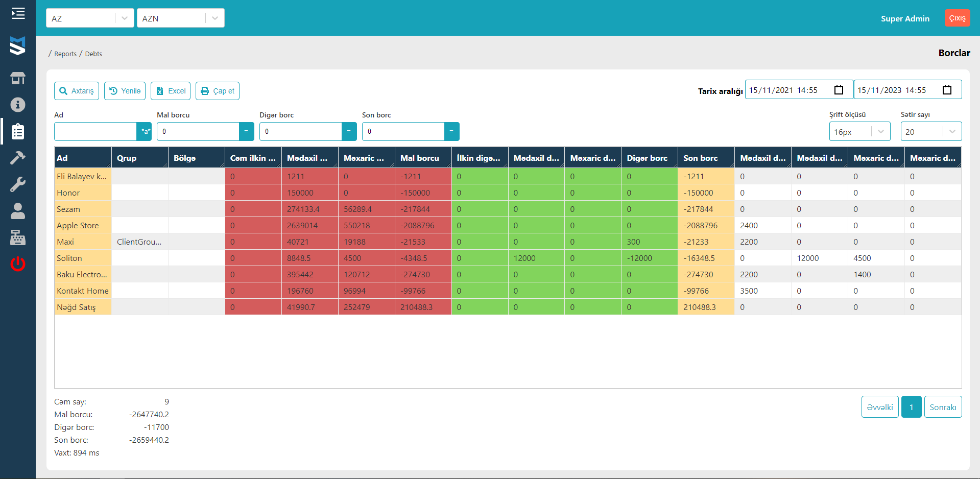Click the equals operator button for Digər borc
This screenshot has width=980, height=479.
click(349, 131)
